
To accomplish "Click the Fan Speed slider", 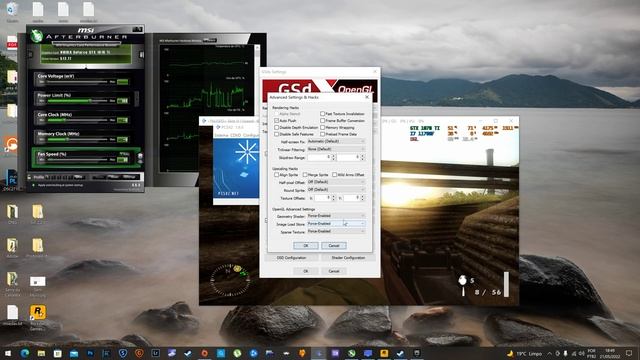I will point(76,160).
